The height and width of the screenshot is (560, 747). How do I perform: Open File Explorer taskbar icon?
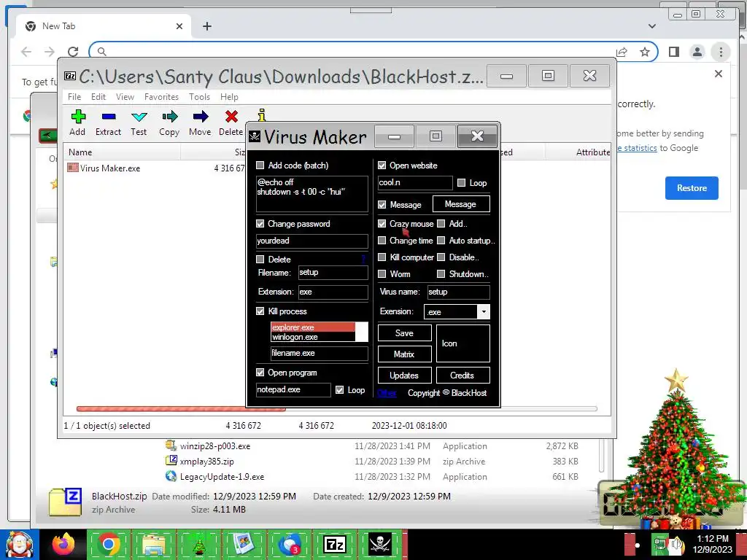(x=153, y=544)
